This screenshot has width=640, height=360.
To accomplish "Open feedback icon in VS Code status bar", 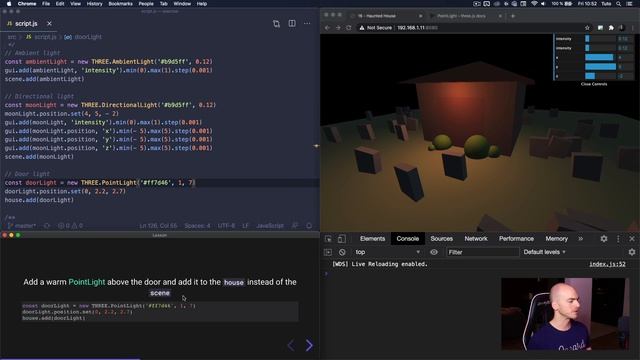I will (295, 225).
